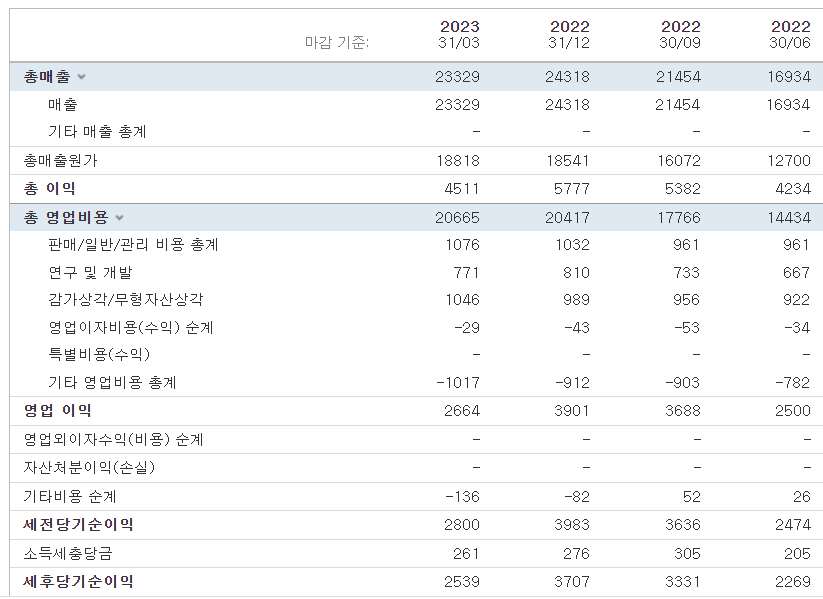Select 기타 영업비용 총계 row label
Screen dimensions: 823x599
coord(112,382)
